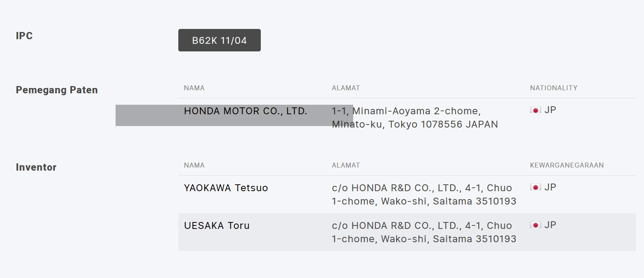Click the NATIONALITY column header
This screenshot has width=644, height=278.
pos(554,88)
